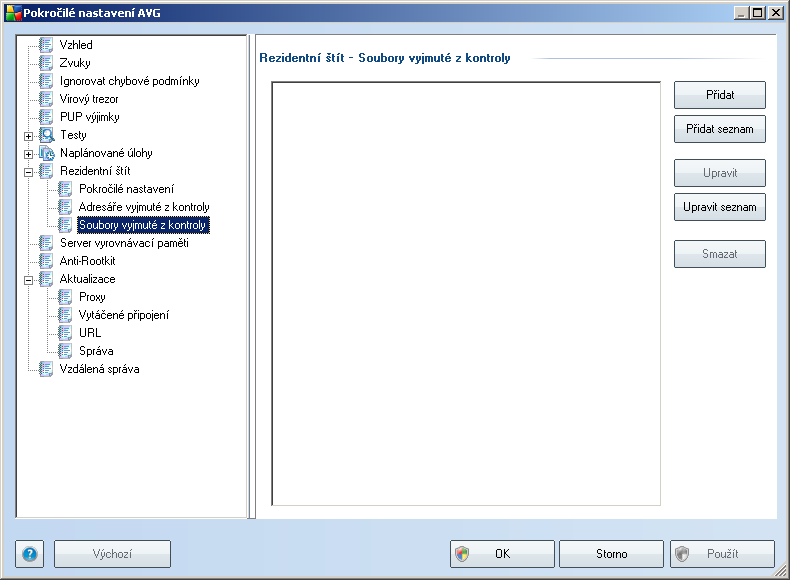
Task: Click the Rezidentní štít icon
Action: tap(46, 171)
